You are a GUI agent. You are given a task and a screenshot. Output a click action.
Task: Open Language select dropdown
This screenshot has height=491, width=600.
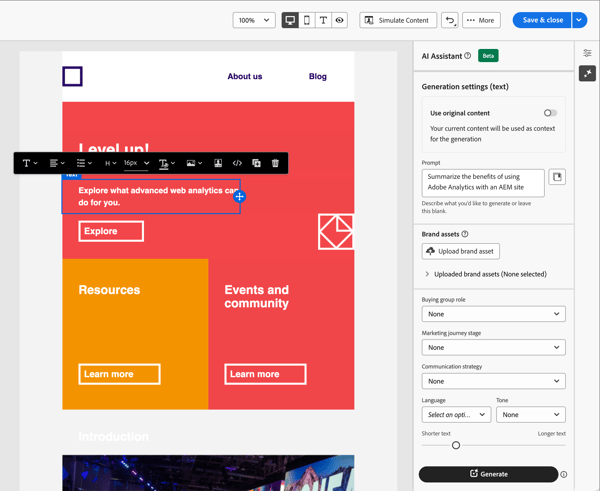456,414
